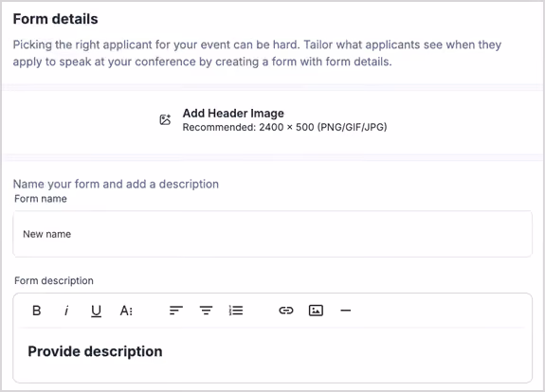Click the recommended 2400 × 500 size text

(x=284, y=127)
